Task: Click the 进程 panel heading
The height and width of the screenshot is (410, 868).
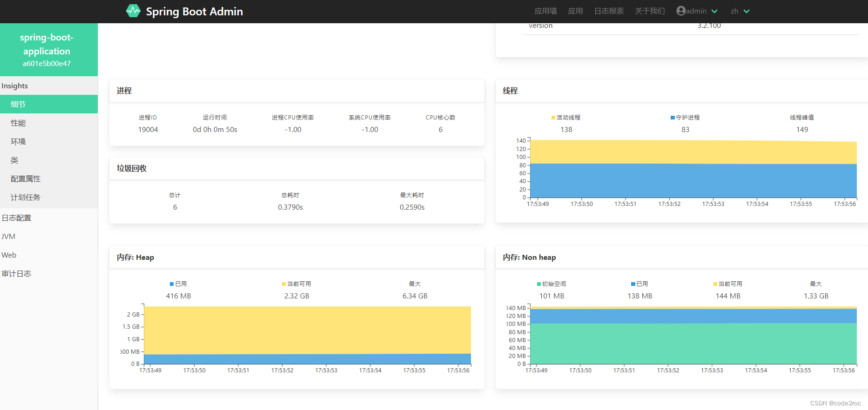Action: (x=124, y=91)
